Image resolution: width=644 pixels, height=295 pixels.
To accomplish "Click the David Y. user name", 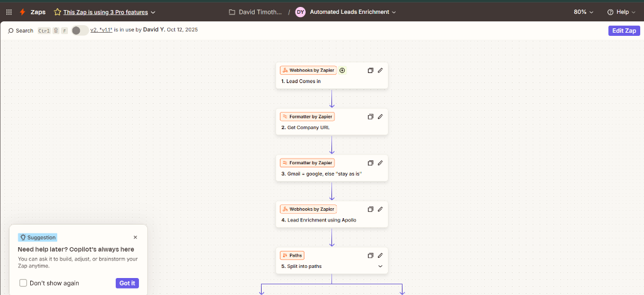I will click(154, 30).
